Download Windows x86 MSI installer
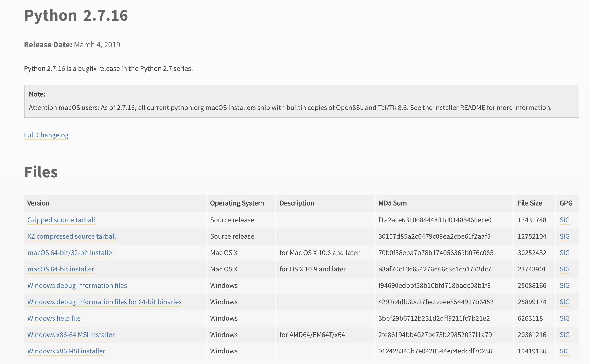The width and height of the screenshot is (590, 364). point(66,351)
